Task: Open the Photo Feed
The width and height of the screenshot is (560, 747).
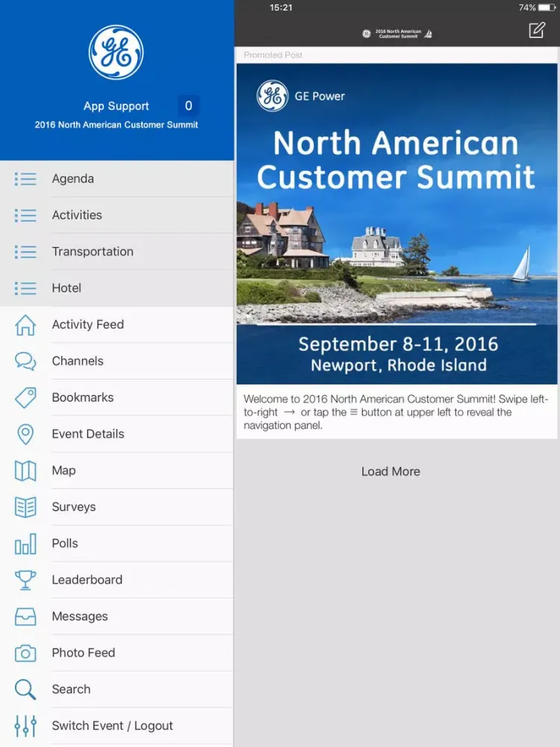Action: click(x=116, y=653)
